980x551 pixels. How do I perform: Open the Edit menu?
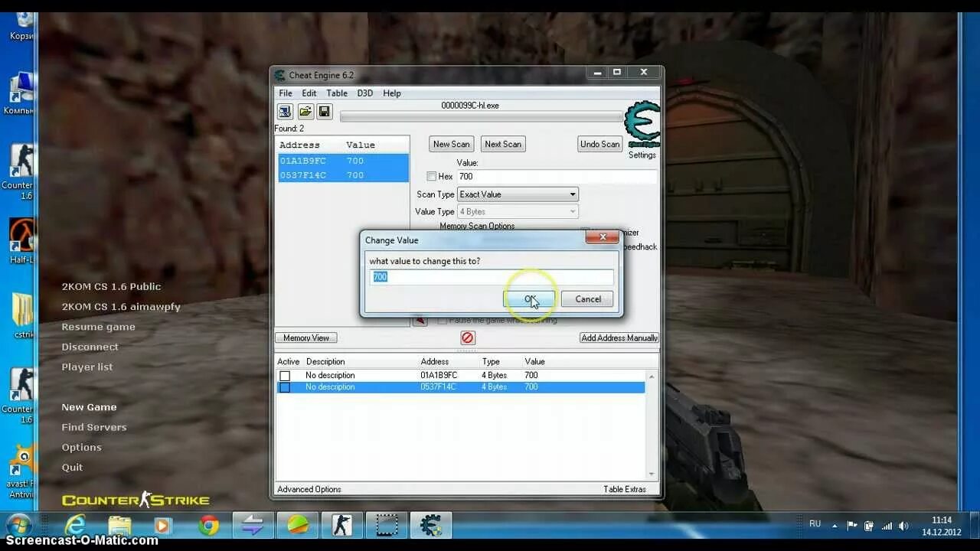click(309, 93)
